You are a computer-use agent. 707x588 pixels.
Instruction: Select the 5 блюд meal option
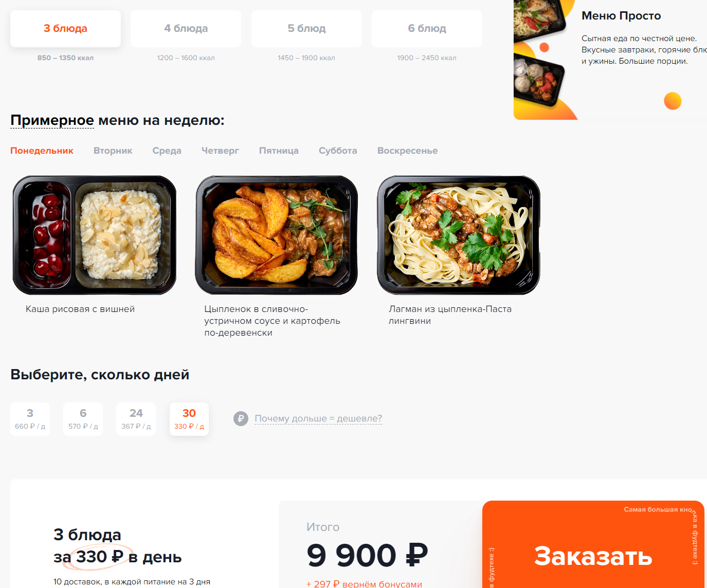(x=306, y=29)
